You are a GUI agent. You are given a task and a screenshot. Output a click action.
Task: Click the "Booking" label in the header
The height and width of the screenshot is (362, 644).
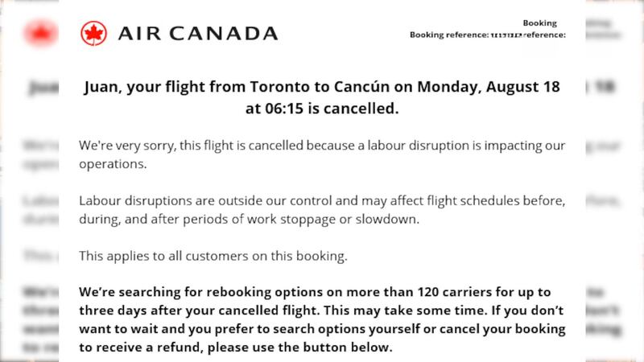539,23
